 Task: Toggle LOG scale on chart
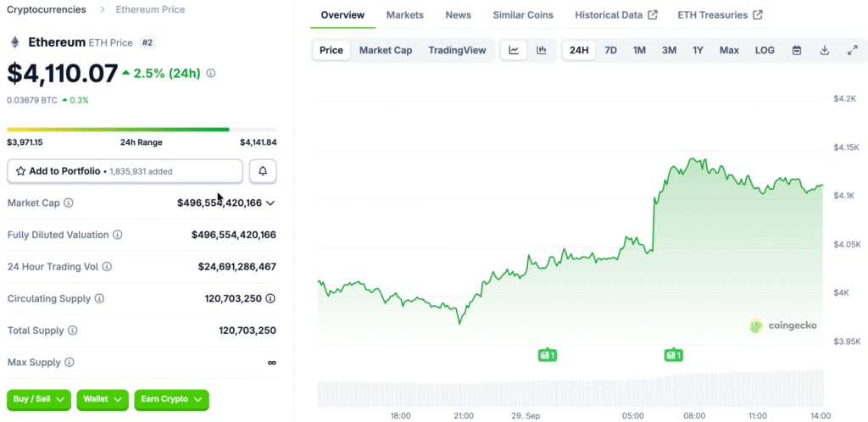[x=765, y=50]
